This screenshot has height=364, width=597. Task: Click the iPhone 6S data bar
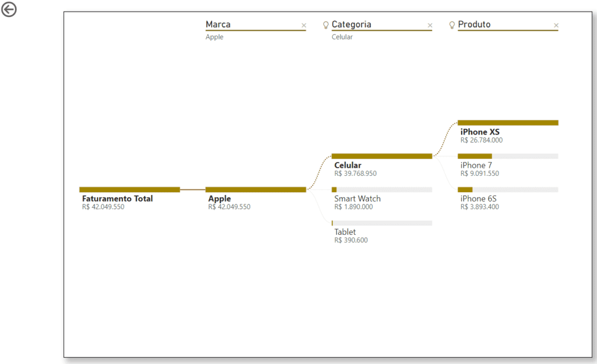coord(508,189)
